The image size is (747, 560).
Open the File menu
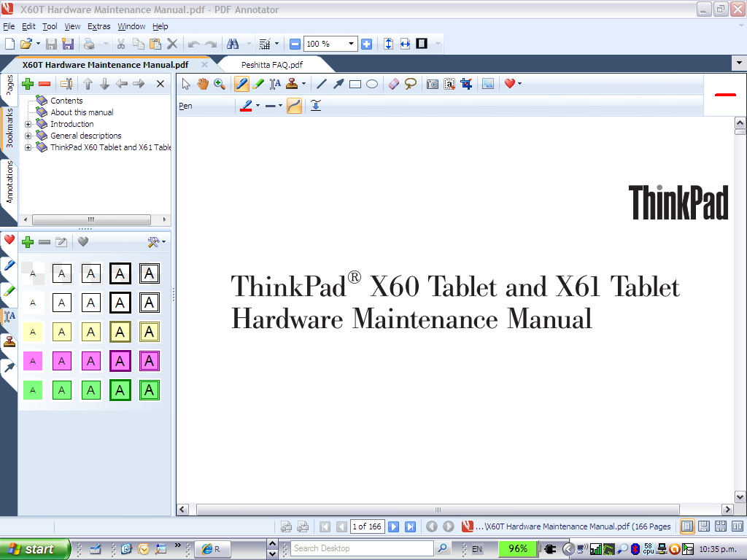coord(9,27)
